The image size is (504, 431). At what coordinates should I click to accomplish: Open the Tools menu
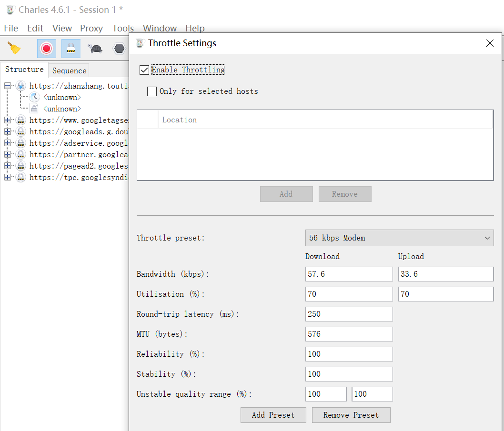(x=123, y=28)
